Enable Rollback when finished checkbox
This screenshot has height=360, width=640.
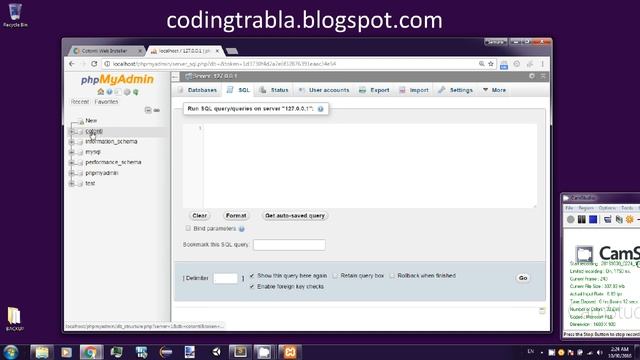click(392, 276)
